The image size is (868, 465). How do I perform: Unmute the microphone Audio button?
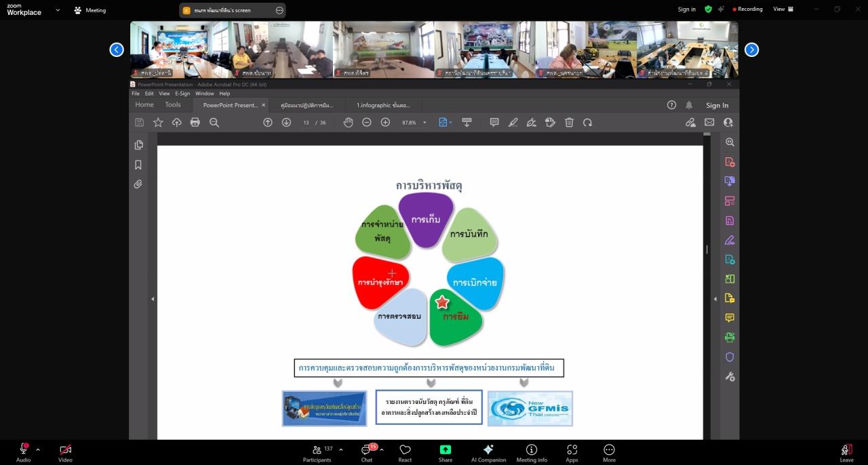point(23,452)
